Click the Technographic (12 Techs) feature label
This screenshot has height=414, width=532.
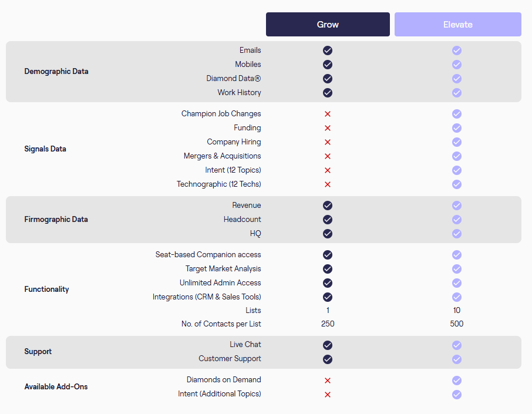[x=219, y=184]
